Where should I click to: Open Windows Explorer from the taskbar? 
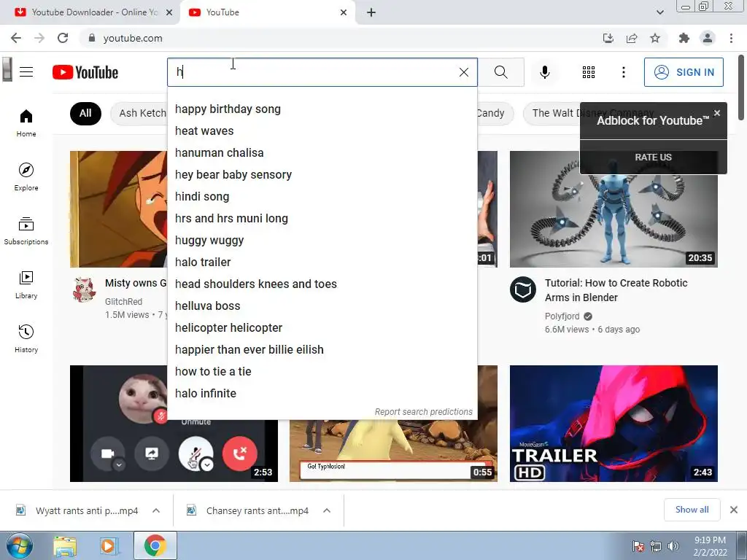click(65, 547)
